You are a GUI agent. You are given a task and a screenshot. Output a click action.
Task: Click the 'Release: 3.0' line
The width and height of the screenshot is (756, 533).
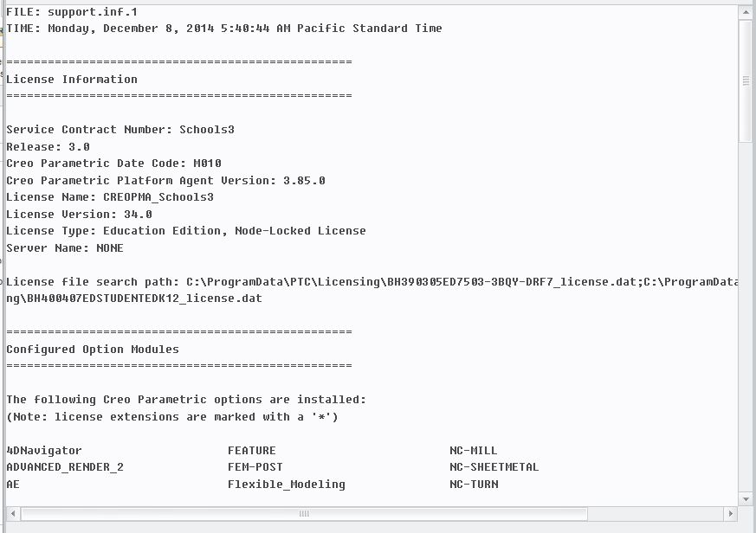click(48, 146)
